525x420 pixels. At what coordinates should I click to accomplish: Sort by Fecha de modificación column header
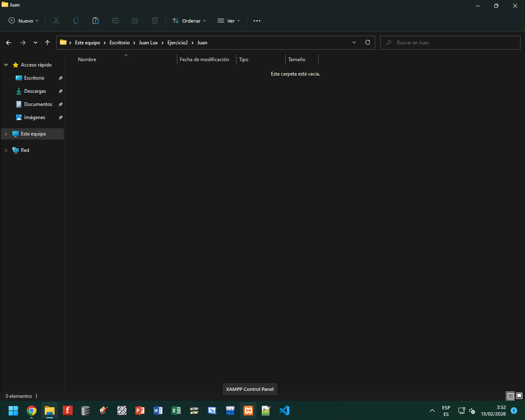click(x=204, y=60)
